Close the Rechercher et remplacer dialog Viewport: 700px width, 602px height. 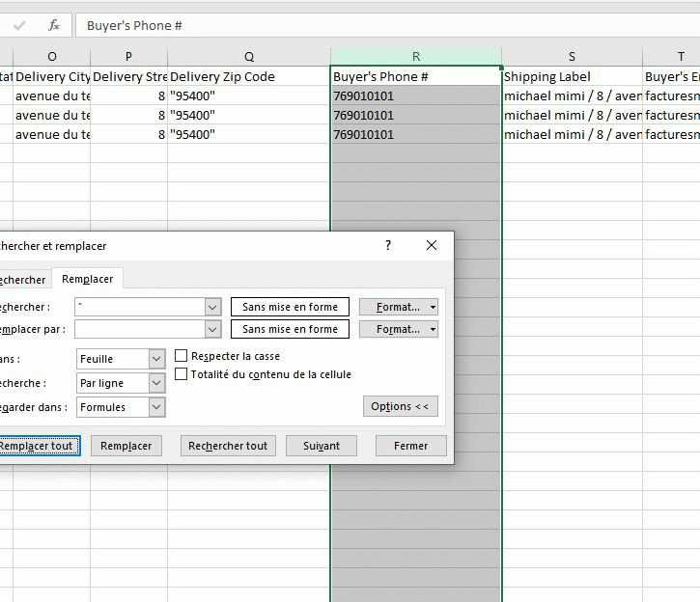tap(432, 246)
